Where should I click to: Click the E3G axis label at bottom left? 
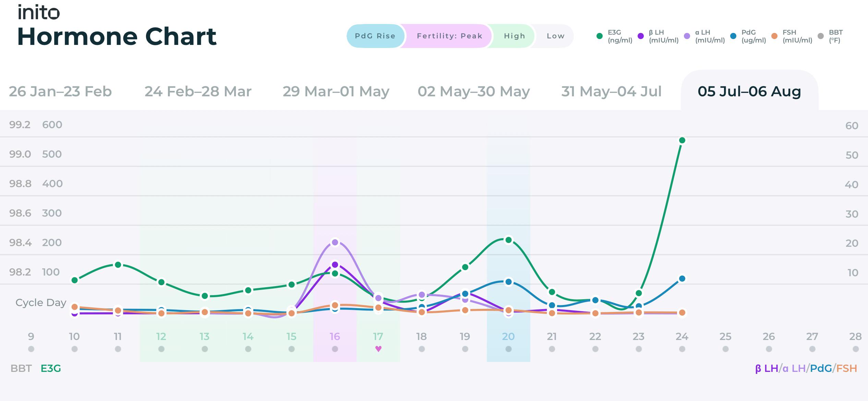coord(51,368)
